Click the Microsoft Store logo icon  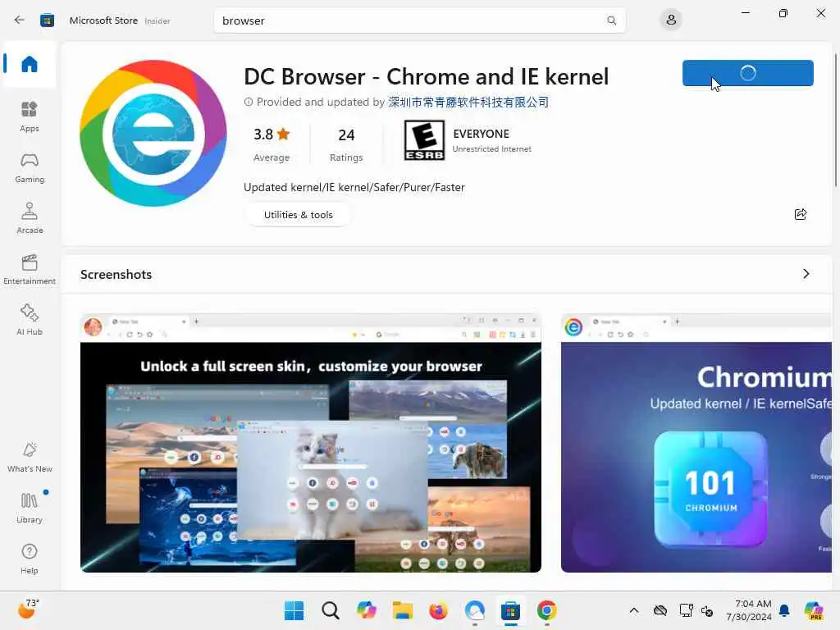[x=47, y=21]
